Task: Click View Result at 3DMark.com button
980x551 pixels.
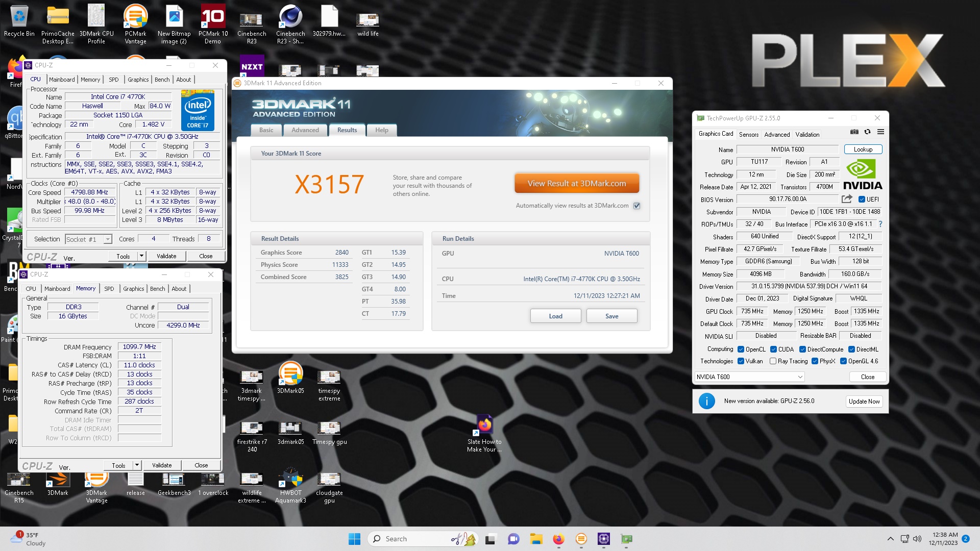Action: pyautogui.click(x=577, y=184)
